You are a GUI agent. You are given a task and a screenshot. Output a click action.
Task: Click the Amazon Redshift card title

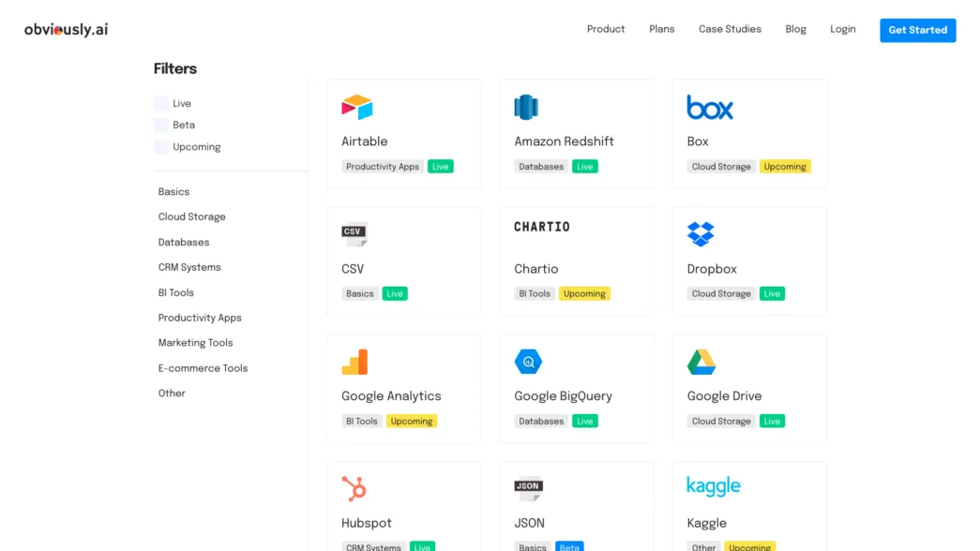564,141
